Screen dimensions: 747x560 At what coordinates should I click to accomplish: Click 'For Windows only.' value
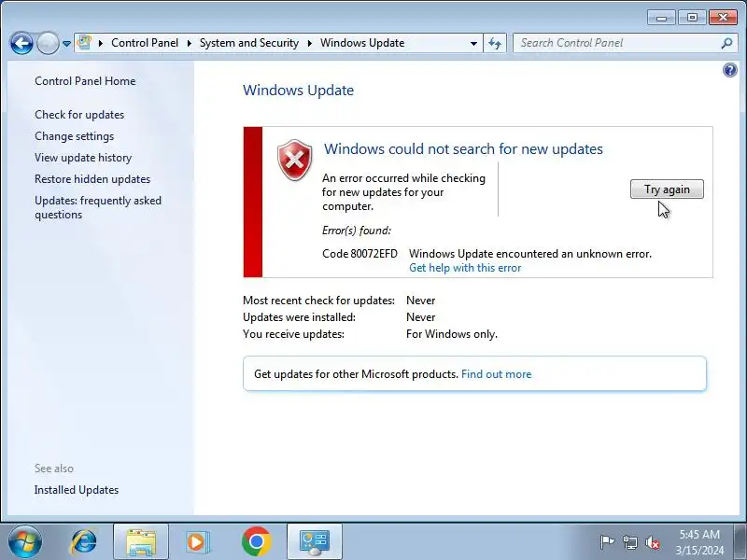(x=452, y=334)
